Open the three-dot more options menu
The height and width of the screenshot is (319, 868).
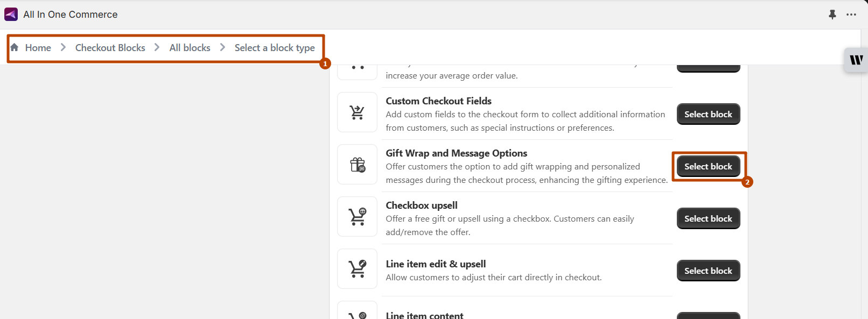pyautogui.click(x=851, y=15)
